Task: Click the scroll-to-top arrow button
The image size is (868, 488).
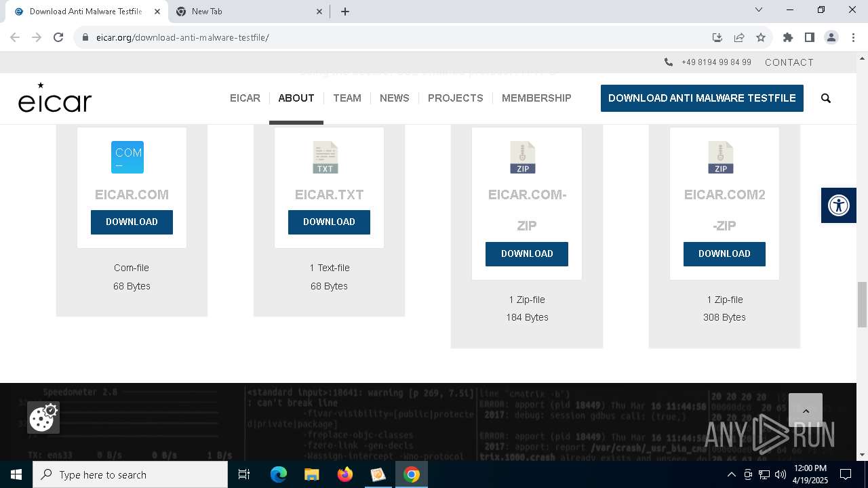Action: coord(806,411)
